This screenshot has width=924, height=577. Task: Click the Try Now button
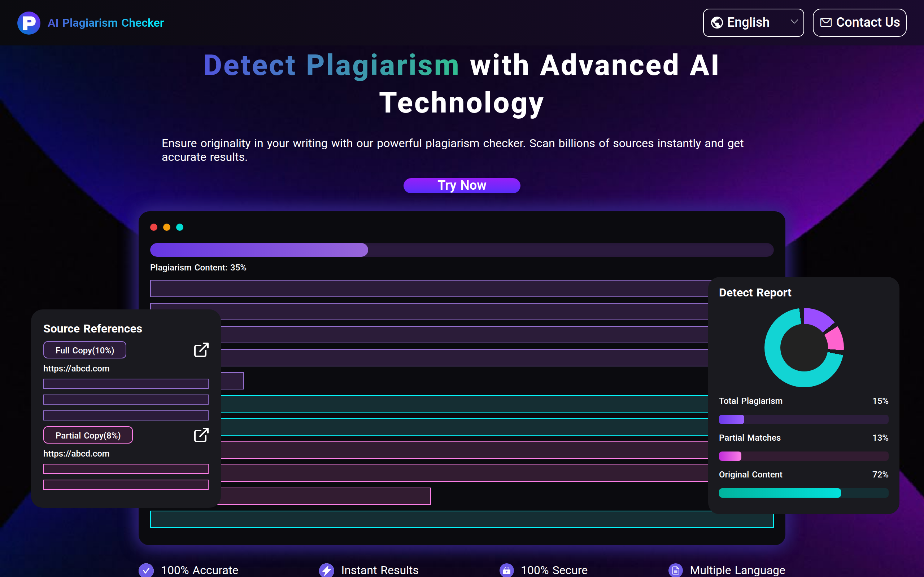click(462, 185)
